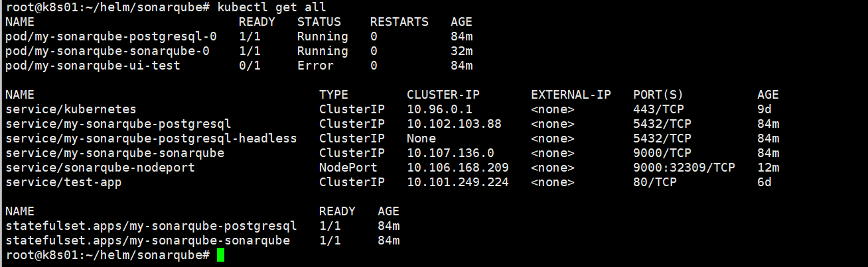Select pod/my-sonarqube-postgresql-0 name
Screen dimensions: 868x267
coord(111,36)
